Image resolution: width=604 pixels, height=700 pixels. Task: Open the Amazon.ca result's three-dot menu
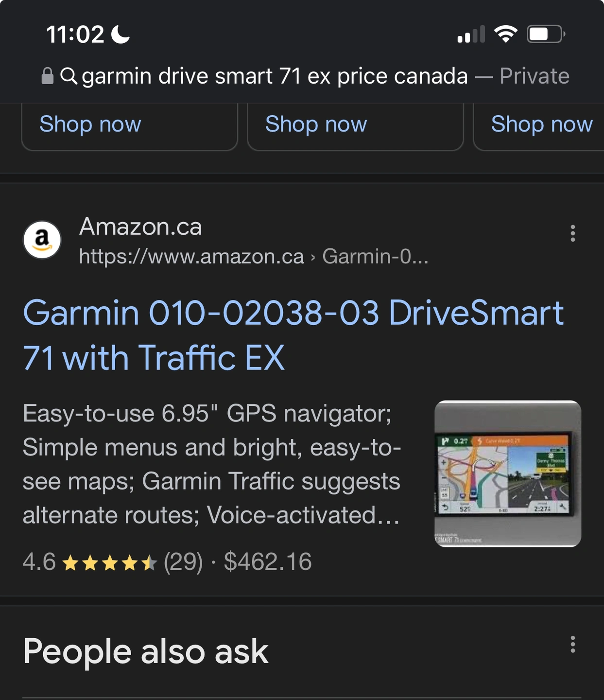(x=573, y=233)
